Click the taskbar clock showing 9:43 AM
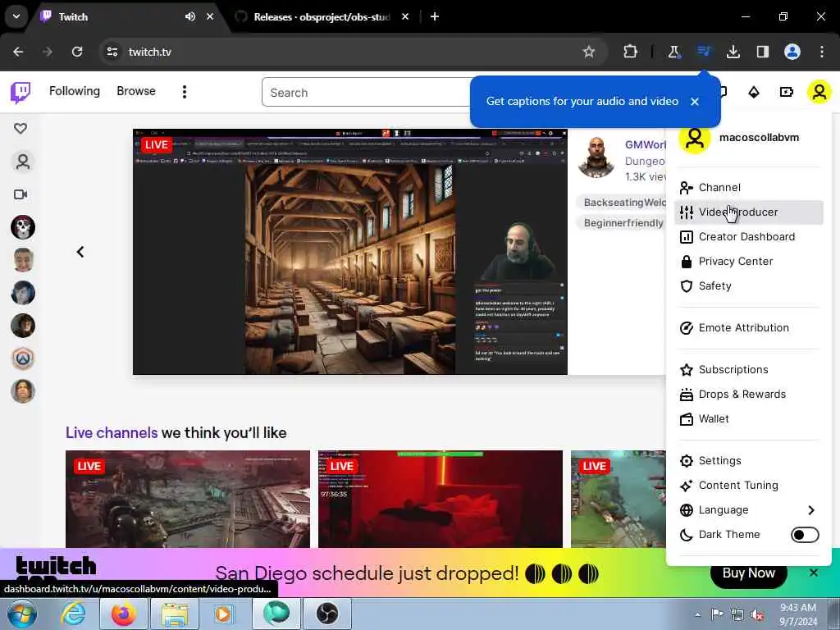Image resolution: width=840 pixels, height=630 pixels. pyautogui.click(x=798, y=614)
